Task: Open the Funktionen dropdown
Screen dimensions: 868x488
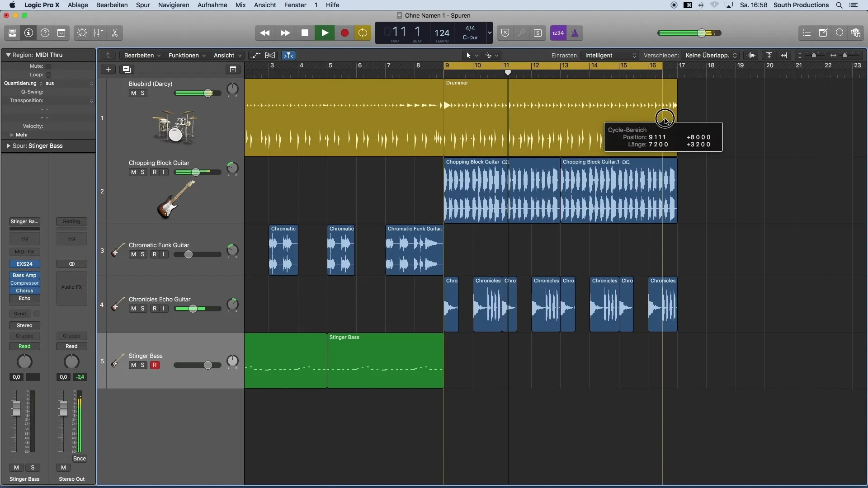Action: [187, 55]
